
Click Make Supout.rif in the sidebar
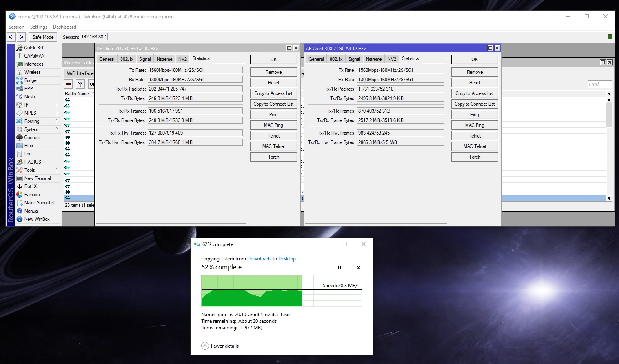39,203
